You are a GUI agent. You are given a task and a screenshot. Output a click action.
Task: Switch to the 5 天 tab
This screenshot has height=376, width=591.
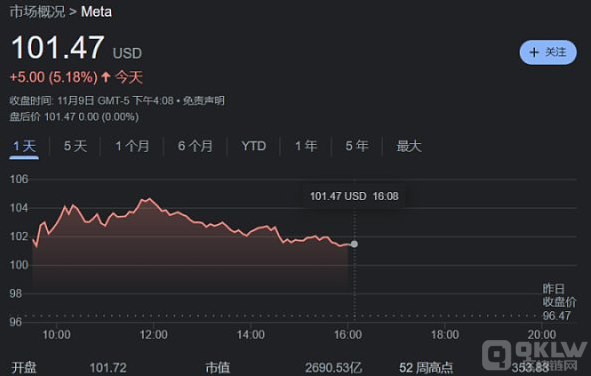pos(75,146)
